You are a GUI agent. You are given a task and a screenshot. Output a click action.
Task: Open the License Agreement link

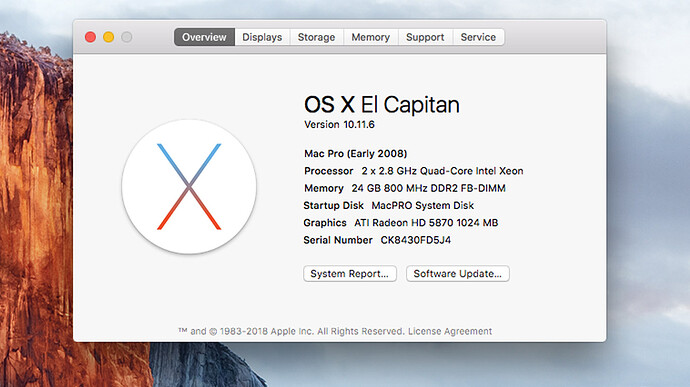click(450, 331)
